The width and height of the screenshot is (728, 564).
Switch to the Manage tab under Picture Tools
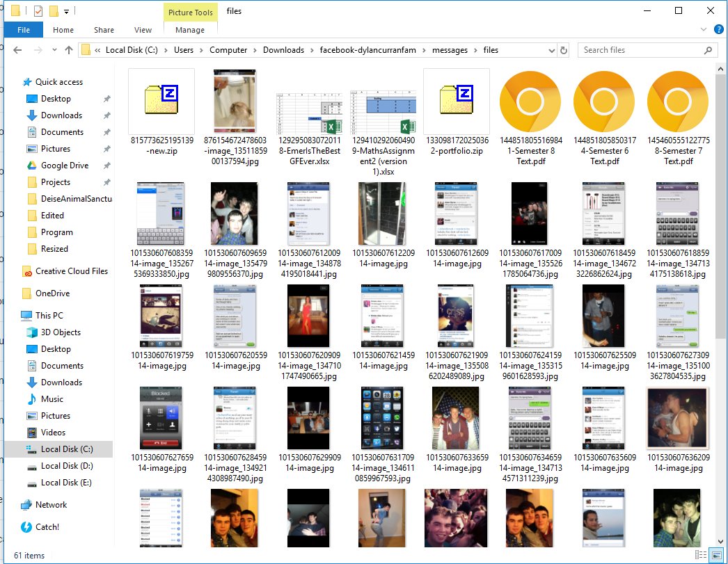(x=190, y=30)
